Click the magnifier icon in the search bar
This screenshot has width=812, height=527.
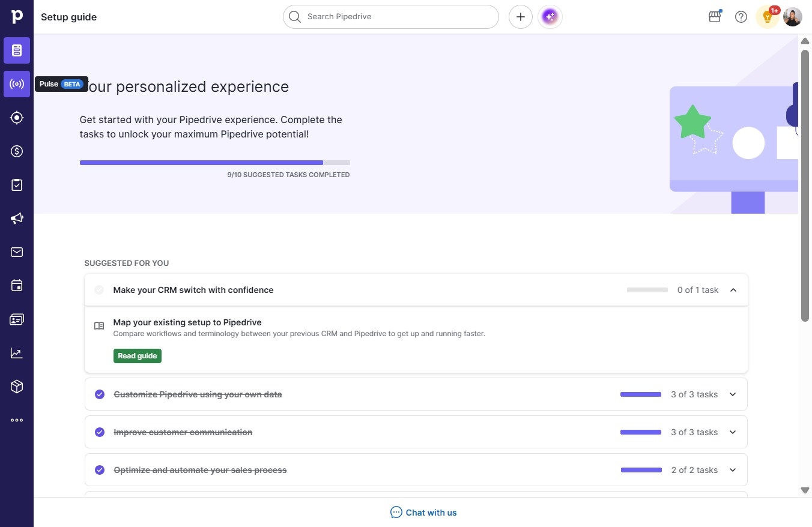pyautogui.click(x=294, y=17)
